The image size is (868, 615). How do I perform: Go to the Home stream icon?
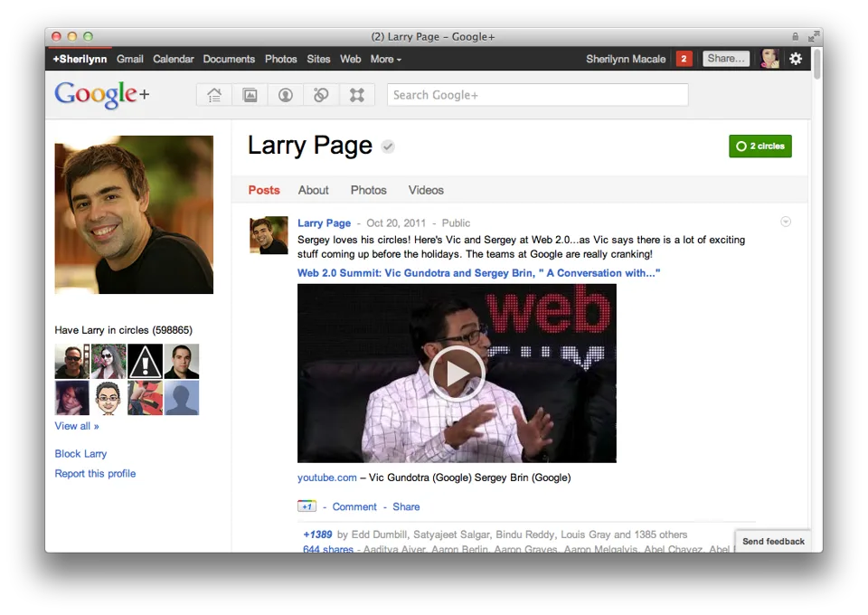pyautogui.click(x=214, y=95)
